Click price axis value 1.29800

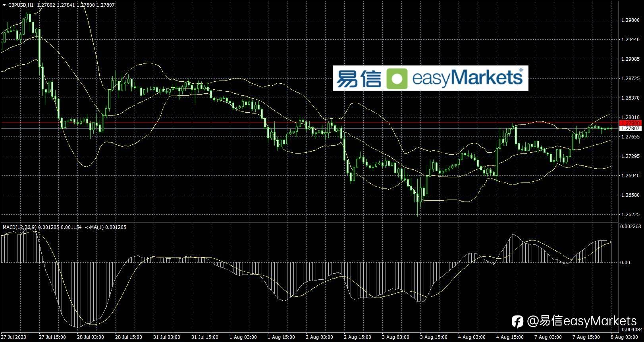tap(631, 20)
